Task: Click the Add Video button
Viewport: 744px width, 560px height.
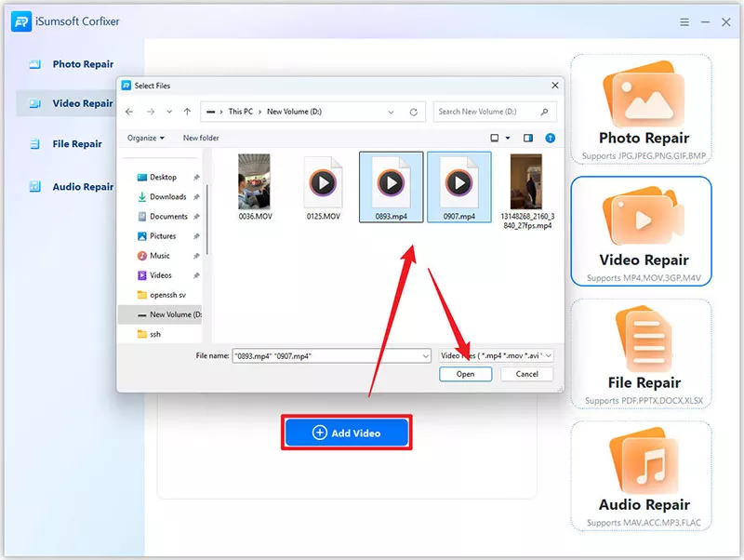Action: (x=346, y=433)
